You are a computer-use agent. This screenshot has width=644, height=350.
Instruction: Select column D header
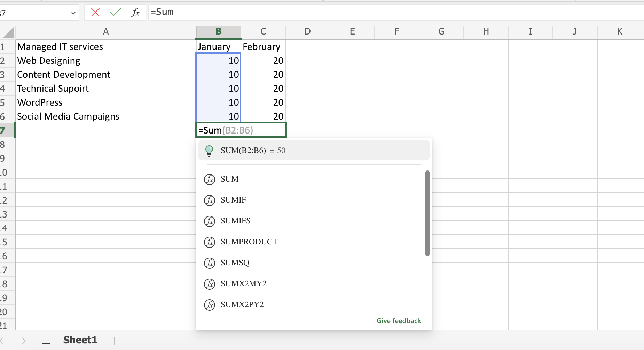308,32
